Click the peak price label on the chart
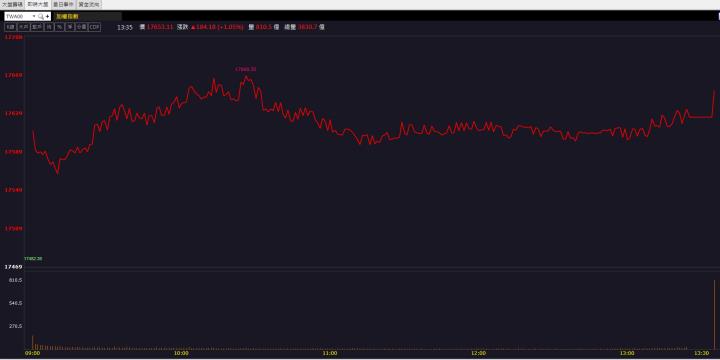Screen dimensions: 720x360 coord(246,69)
